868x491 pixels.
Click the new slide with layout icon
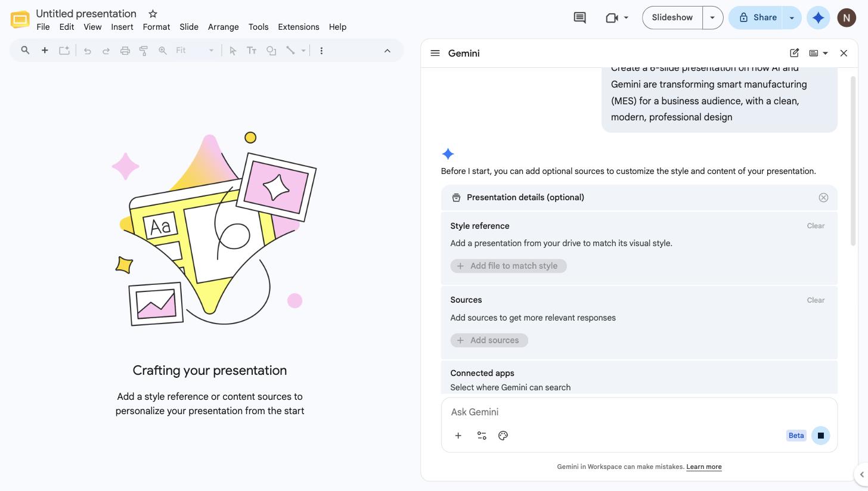[x=64, y=51]
